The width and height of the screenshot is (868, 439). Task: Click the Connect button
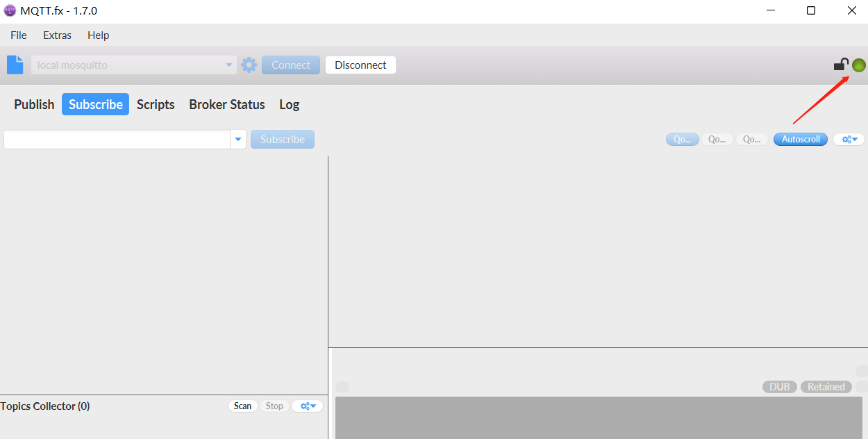pos(291,65)
